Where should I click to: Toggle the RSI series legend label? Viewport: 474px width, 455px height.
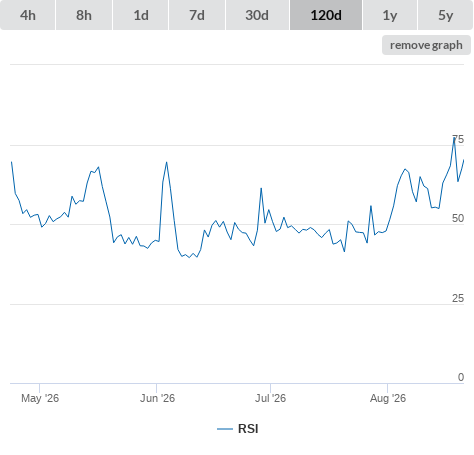(248, 429)
